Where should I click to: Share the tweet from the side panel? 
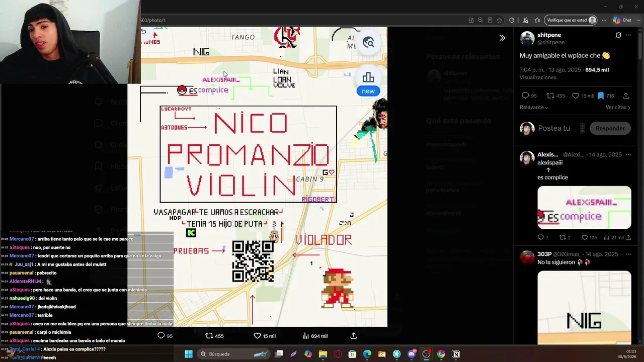(x=626, y=96)
